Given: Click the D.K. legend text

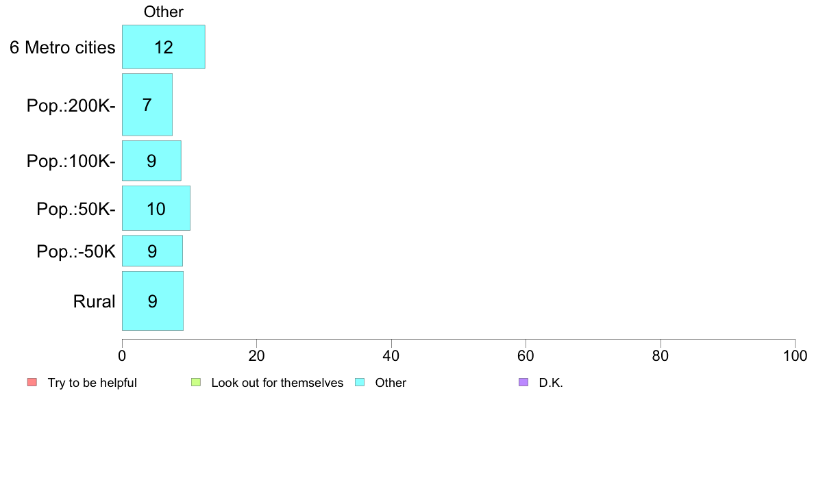Looking at the screenshot, I should (551, 383).
